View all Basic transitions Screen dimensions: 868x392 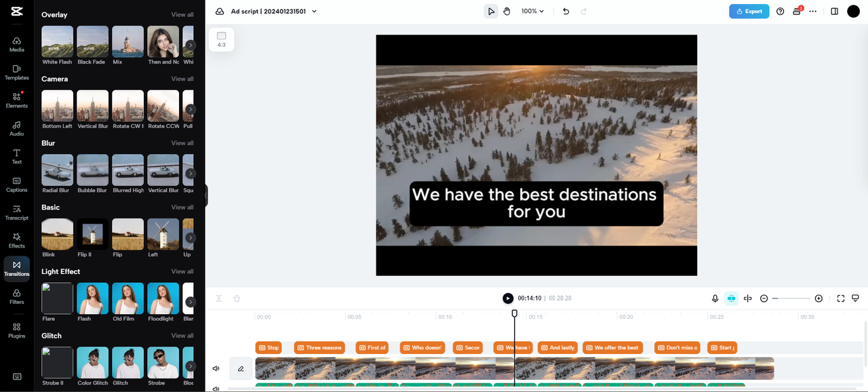[182, 208]
